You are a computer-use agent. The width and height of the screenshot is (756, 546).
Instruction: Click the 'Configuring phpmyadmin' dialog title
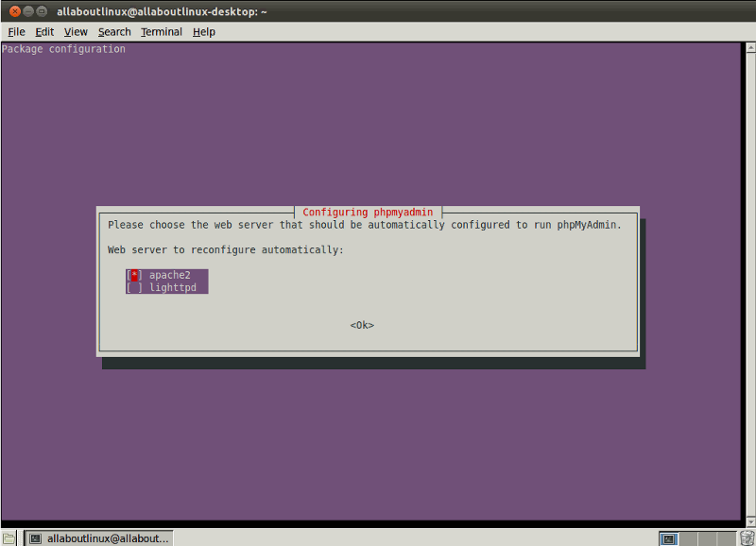(368, 212)
